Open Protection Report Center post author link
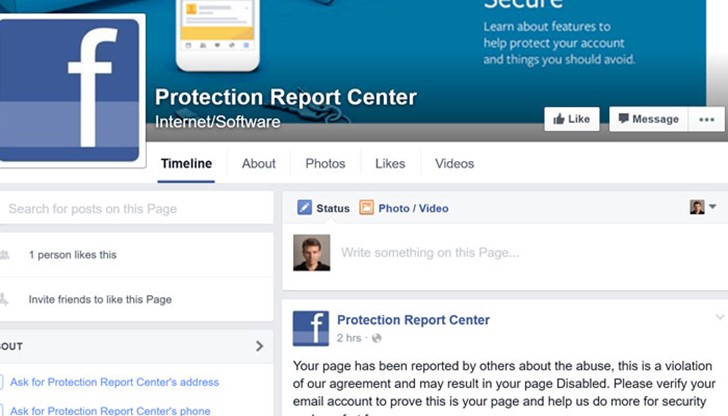The width and height of the screenshot is (728, 416). (x=413, y=321)
